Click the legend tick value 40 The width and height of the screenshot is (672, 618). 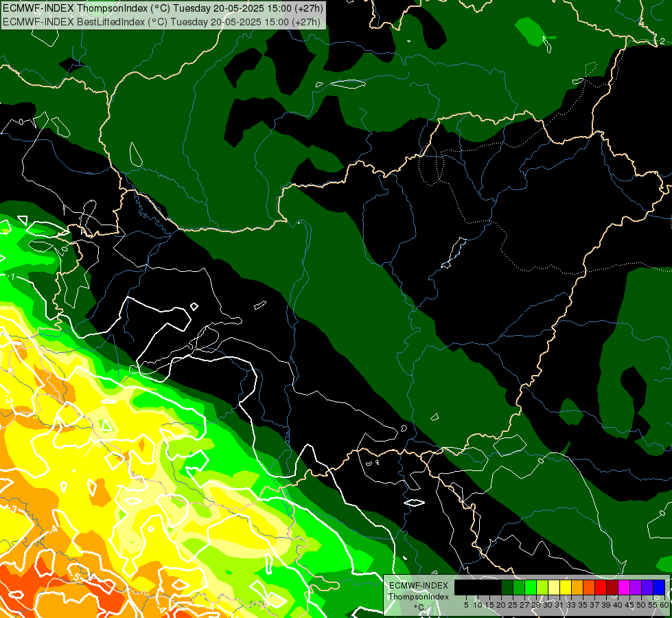(618, 605)
